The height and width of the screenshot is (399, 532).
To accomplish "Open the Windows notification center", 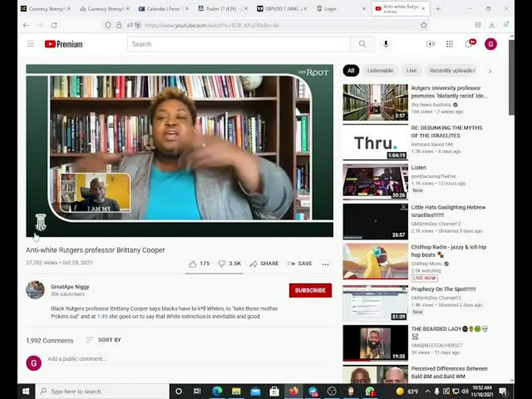I will tap(503, 391).
